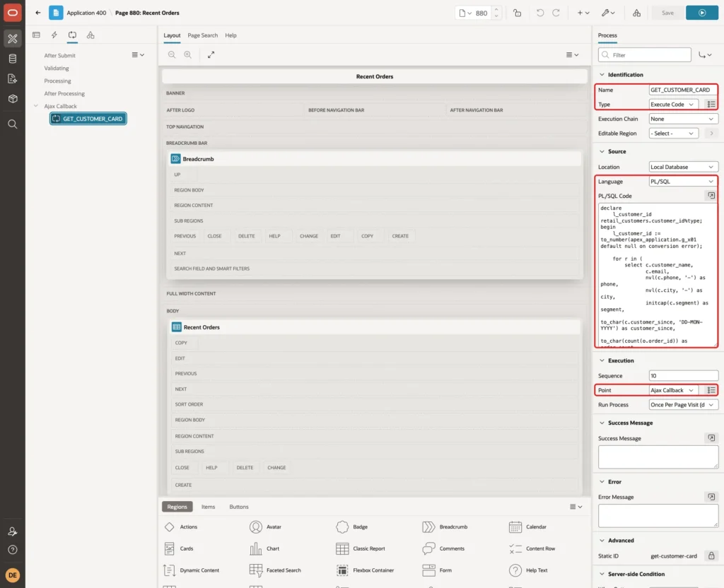Open the App Builder sidebar icon
The width and height of the screenshot is (724, 588).
[13, 38]
